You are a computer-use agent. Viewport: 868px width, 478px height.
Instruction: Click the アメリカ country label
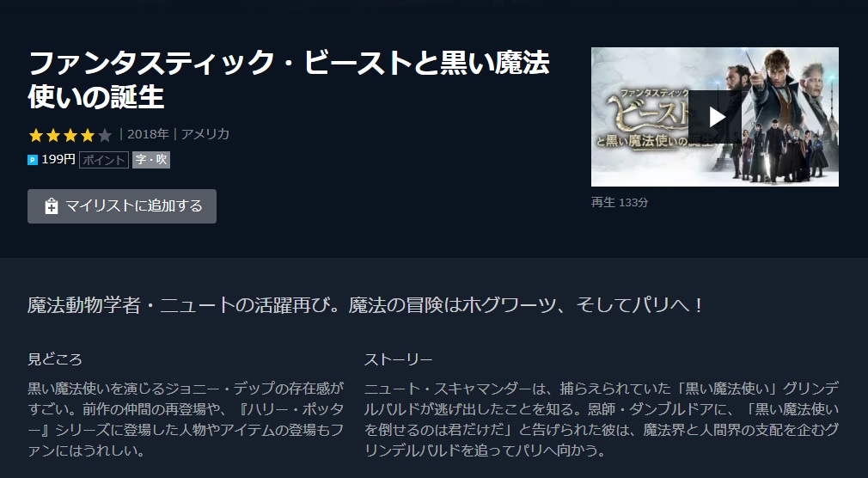[x=205, y=134]
